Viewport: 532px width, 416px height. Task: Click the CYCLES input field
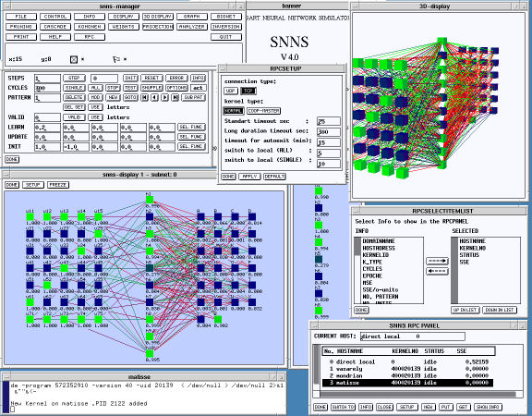(47, 88)
